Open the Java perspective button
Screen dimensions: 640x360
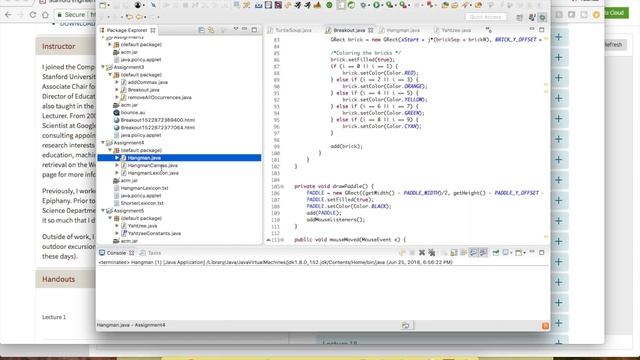[x=532, y=17]
